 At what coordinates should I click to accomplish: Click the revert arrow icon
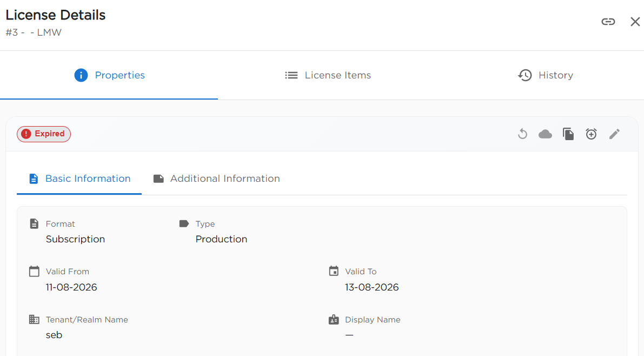(522, 134)
